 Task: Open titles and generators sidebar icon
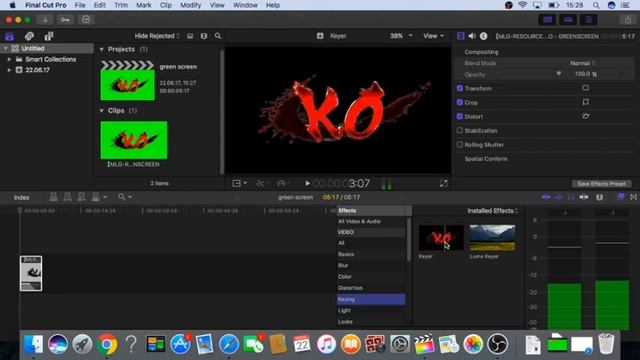[49, 36]
